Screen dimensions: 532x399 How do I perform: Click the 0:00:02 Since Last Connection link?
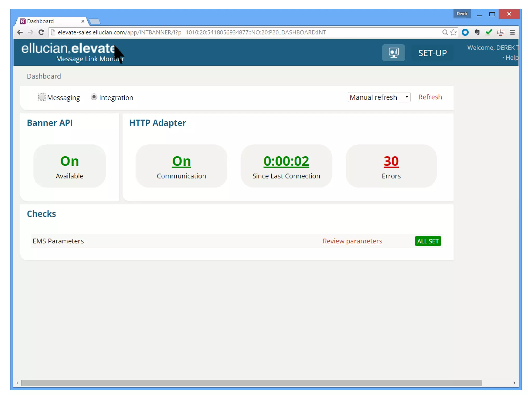[286, 161]
